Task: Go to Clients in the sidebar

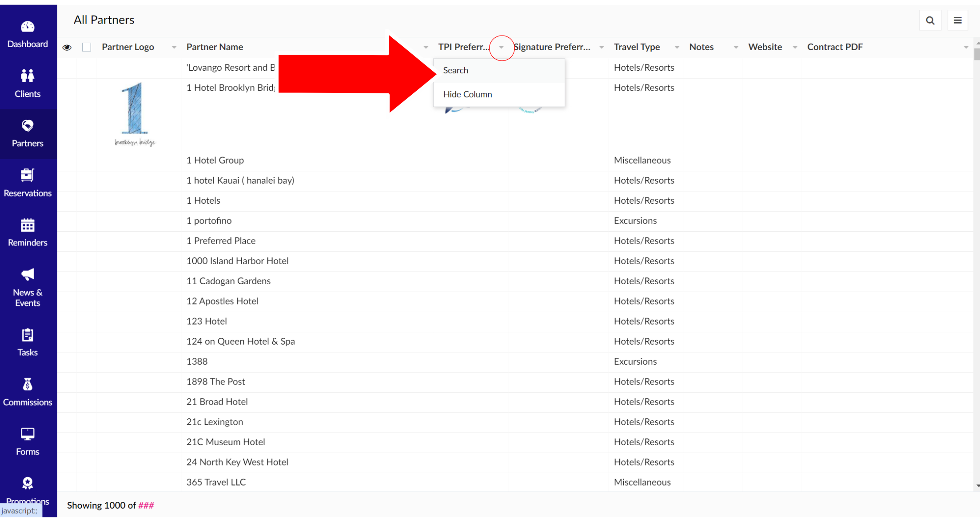Action: tap(28, 76)
